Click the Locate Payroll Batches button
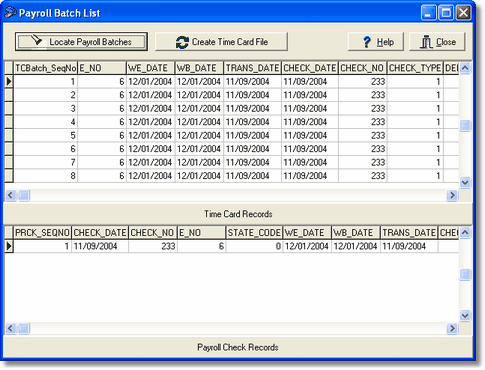Viewport: 485px width, 370px height. click(x=81, y=42)
